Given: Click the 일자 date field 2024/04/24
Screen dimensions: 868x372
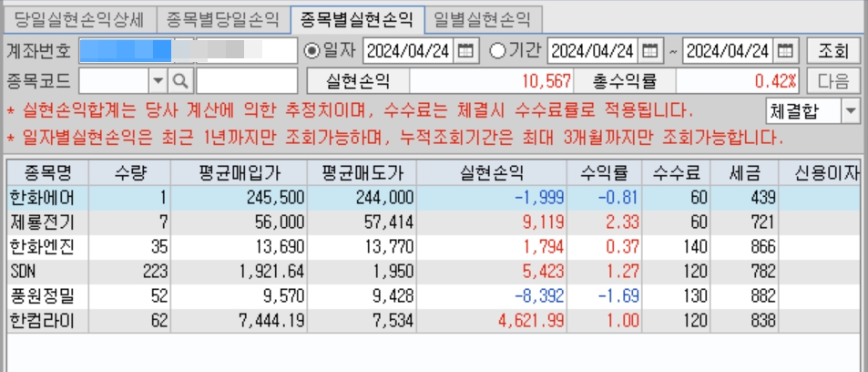Looking at the screenshot, I should point(409,52).
